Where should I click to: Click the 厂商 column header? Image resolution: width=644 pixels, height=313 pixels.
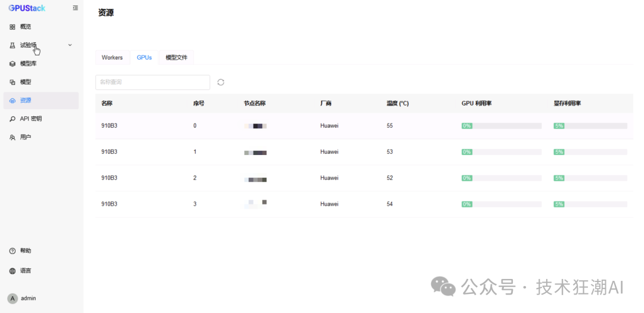click(326, 104)
